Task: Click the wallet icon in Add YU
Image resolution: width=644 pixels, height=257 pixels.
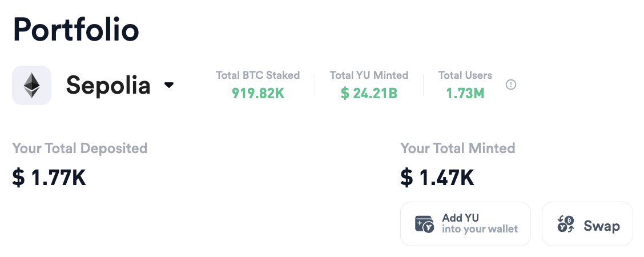Action: pos(424,224)
